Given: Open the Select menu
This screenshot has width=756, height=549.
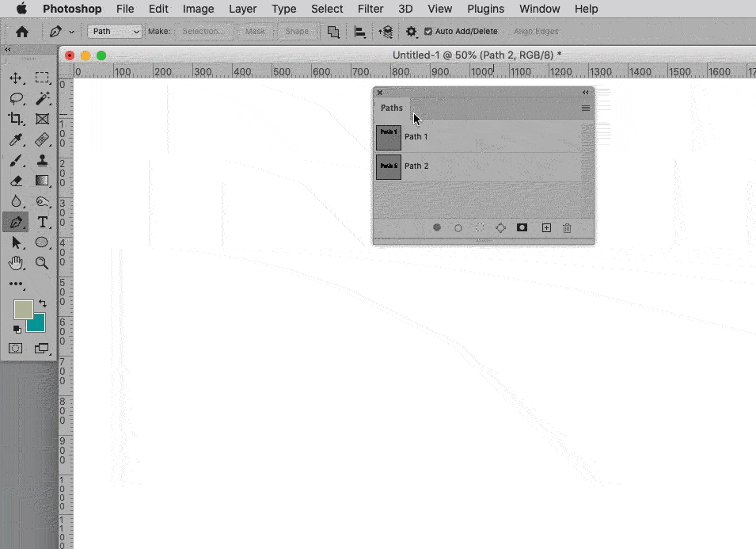Looking at the screenshot, I should pos(327,9).
